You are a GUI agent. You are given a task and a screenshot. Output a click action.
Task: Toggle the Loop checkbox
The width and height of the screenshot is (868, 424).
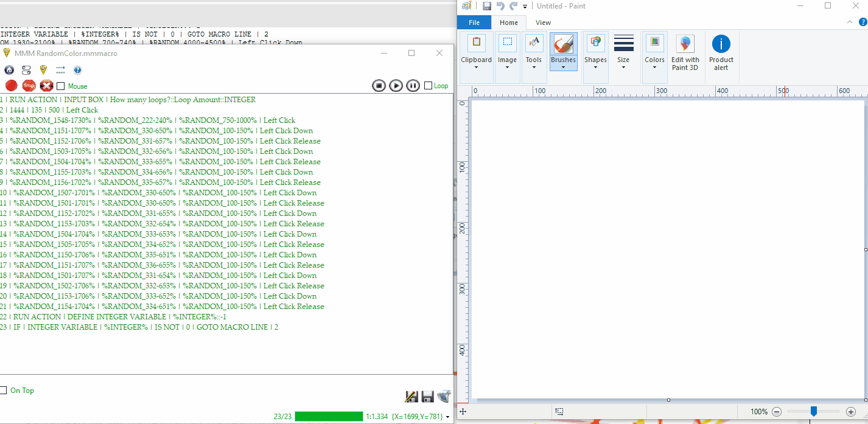pos(429,86)
